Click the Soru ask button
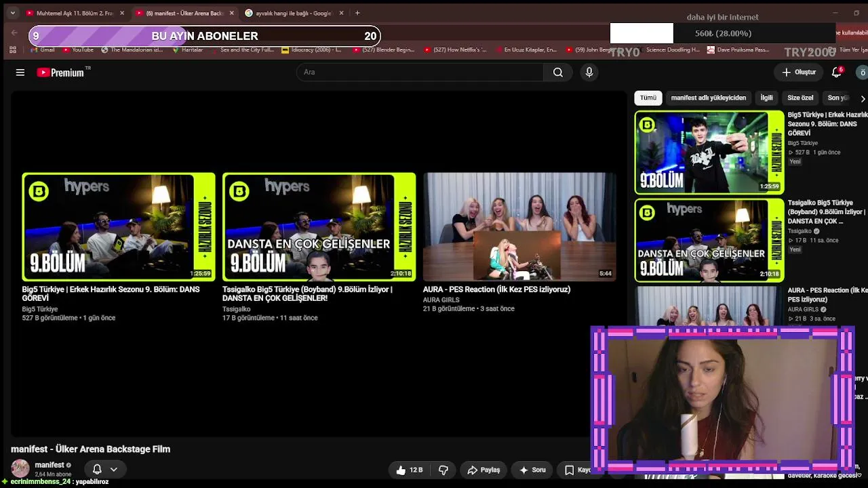 (x=532, y=470)
